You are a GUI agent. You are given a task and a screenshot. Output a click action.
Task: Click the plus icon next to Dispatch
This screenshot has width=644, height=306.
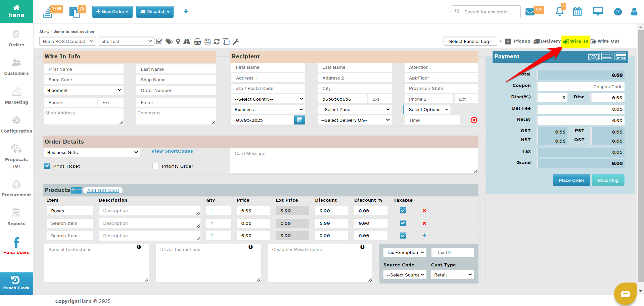click(186, 11)
